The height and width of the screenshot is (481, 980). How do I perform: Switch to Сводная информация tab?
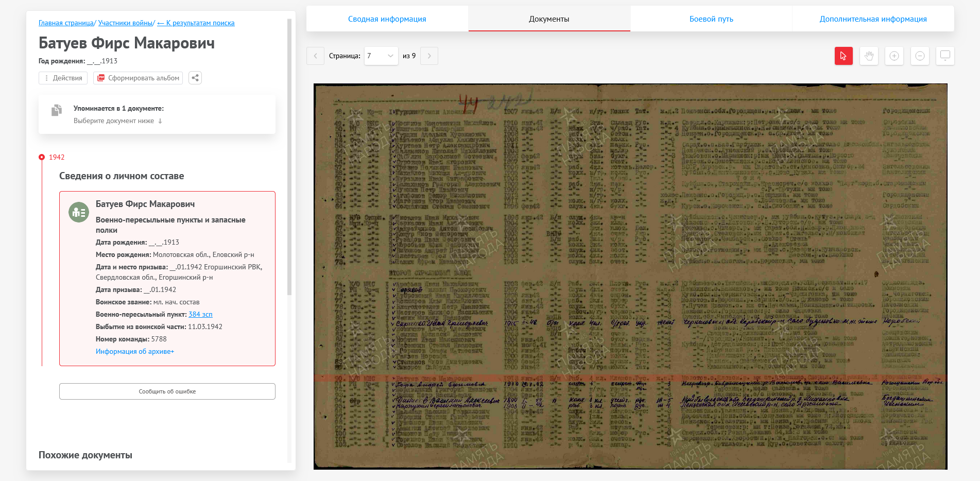[387, 19]
